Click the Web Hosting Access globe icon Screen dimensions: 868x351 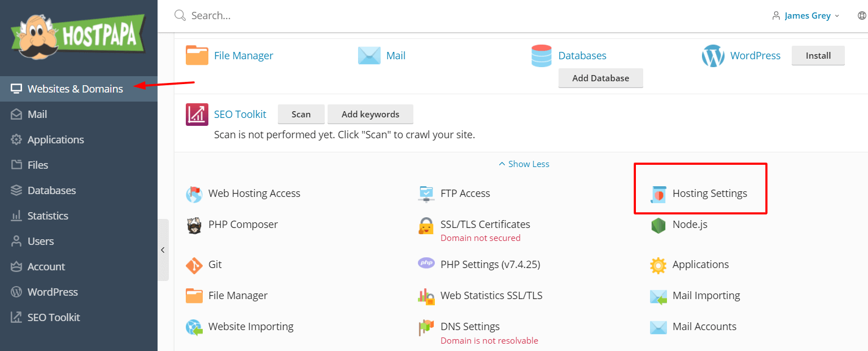click(x=194, y=194)
